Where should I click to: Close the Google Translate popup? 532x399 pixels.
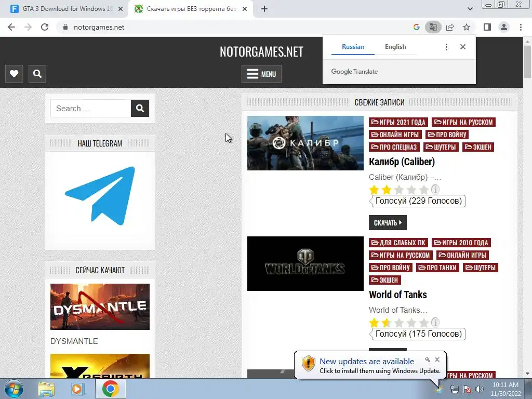click(x=462, y=47)
